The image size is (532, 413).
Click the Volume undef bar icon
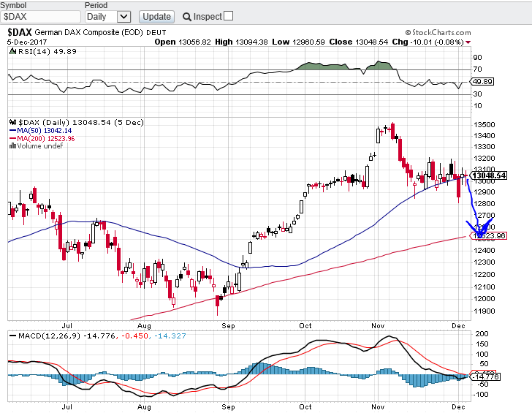[x=13, y=146]
